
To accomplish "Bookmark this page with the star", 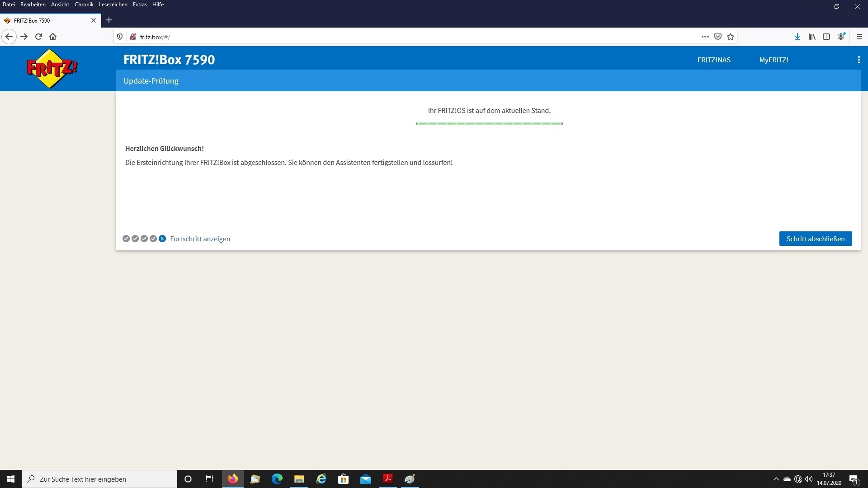I will coord(731,37).
